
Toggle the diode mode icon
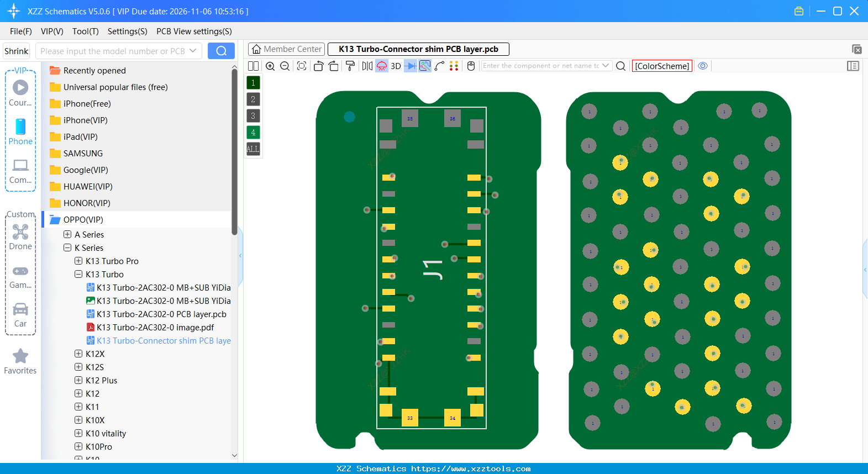[411, 66]
